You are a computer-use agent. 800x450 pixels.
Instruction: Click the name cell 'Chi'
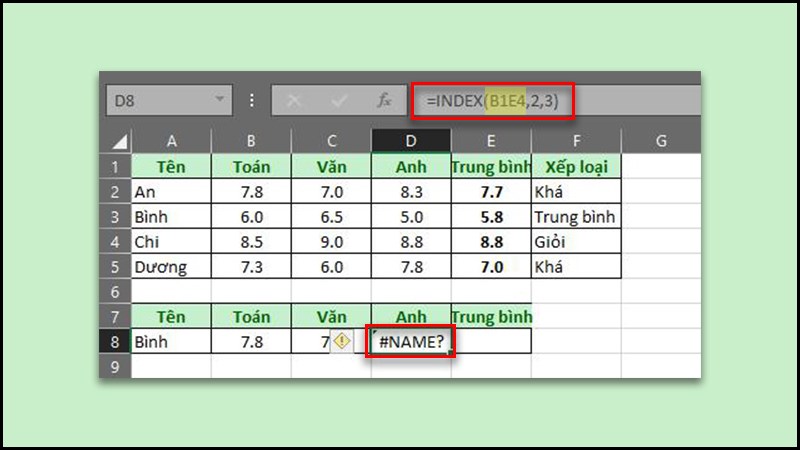click(x=171, y=242)
